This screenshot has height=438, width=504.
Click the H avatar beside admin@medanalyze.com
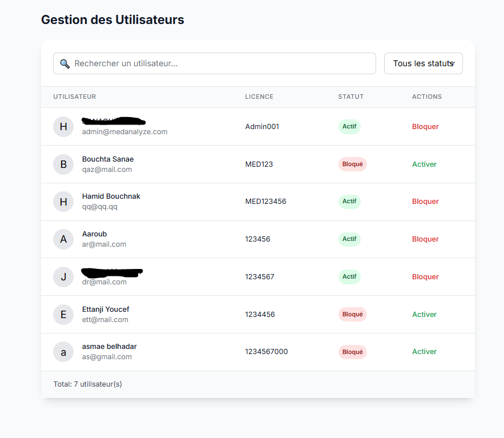click(63, 127)
